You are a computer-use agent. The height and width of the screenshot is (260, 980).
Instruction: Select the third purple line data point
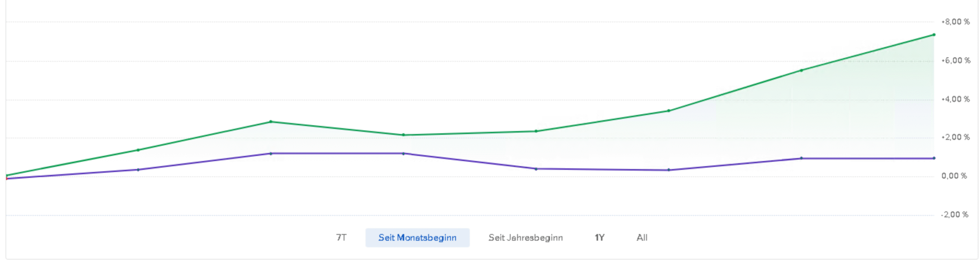[x=271, y=154]
